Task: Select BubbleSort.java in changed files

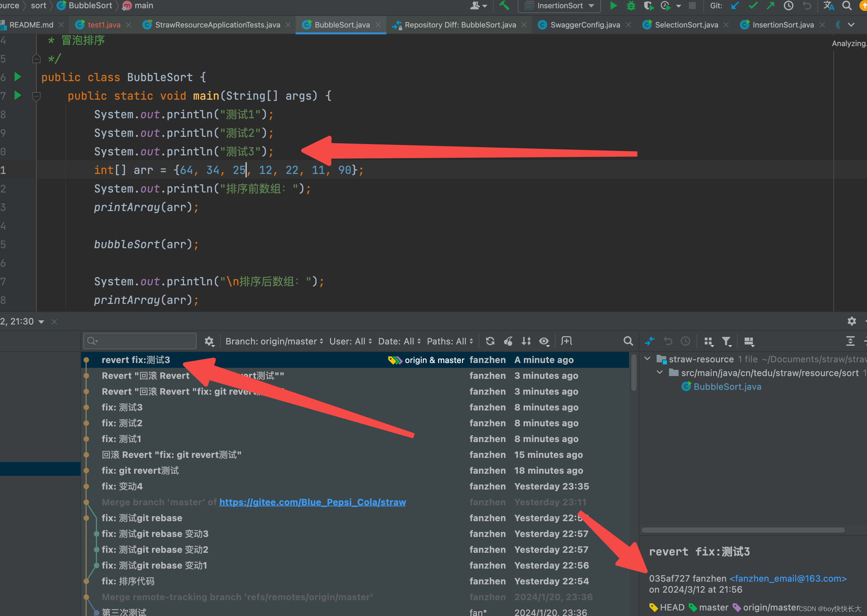Action: coord(727,386)
